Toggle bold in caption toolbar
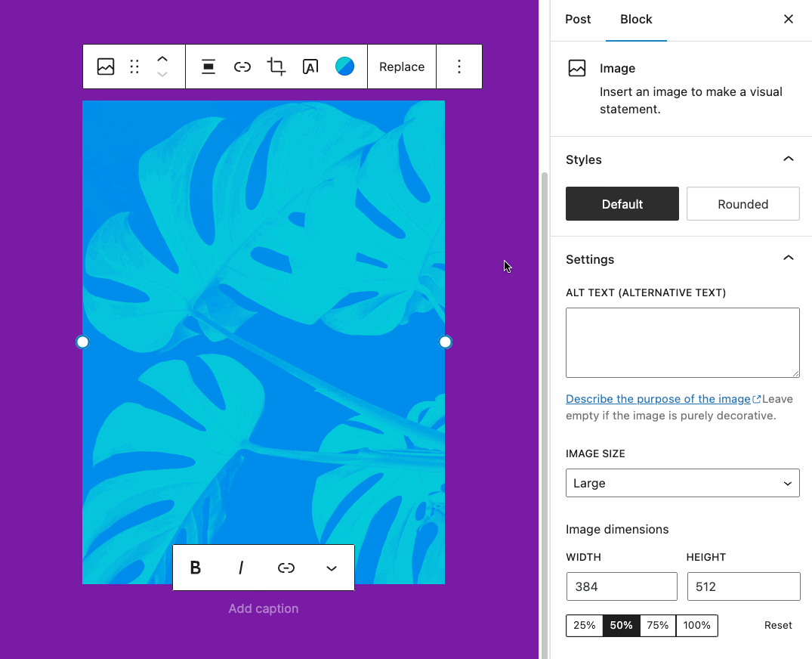Screen dimensions: 812x659 (195, 568)
